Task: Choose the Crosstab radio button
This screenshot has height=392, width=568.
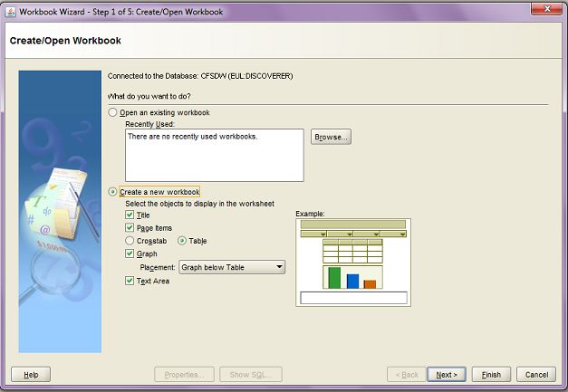Action: tap(130, 241)
